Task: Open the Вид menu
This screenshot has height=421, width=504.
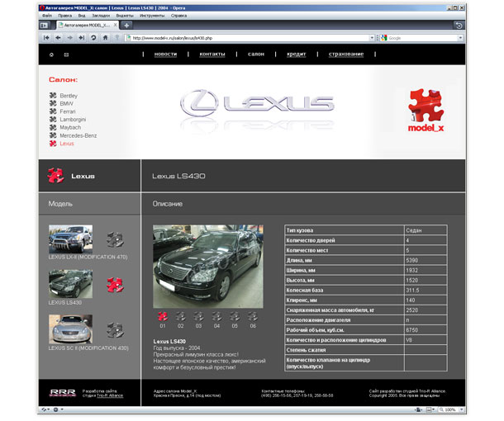Action: click(x=82, y=16)
